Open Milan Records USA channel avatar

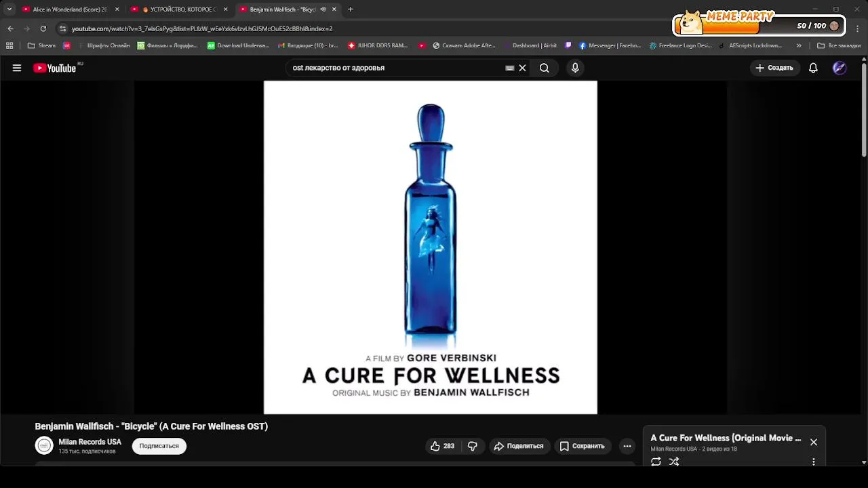coord(44,445)
